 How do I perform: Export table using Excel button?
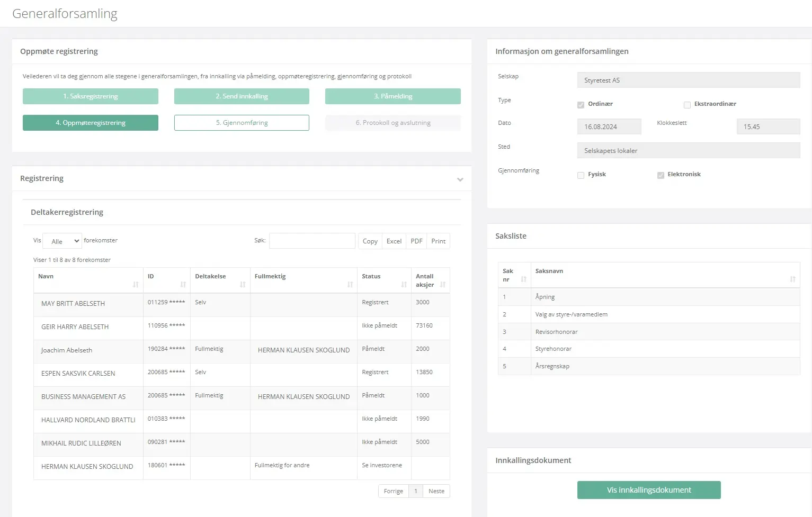tap(394, 241)
